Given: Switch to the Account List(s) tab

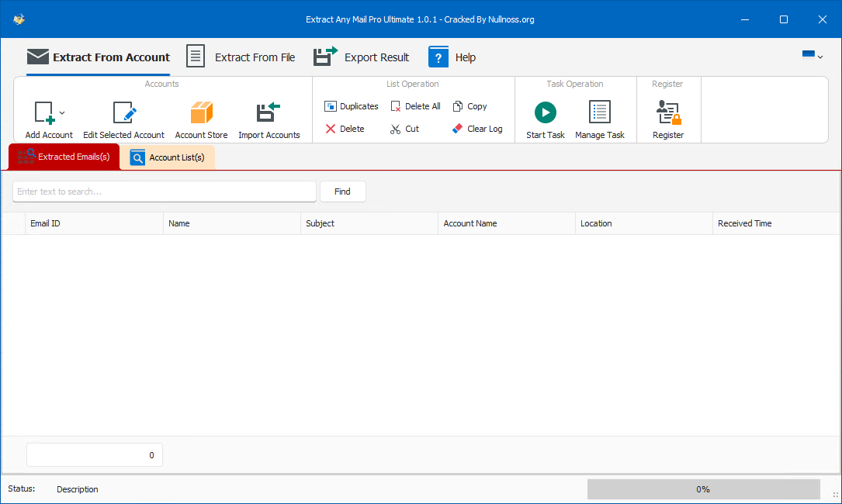Looking at the screenshot, I should (x=168, y=158).
